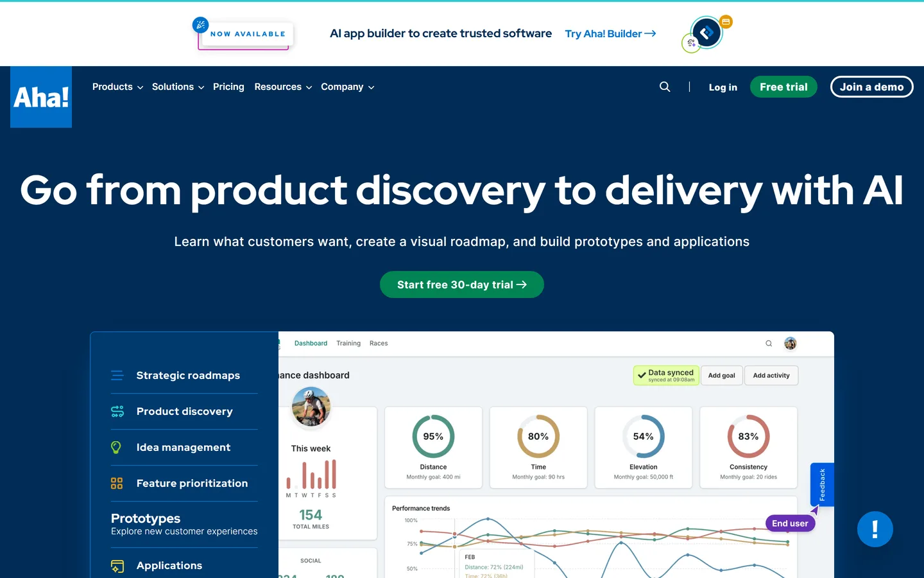Click the Idea management lightbulb icon
Image resolution: width=924 pixels, height=578 pixels.
116,448
